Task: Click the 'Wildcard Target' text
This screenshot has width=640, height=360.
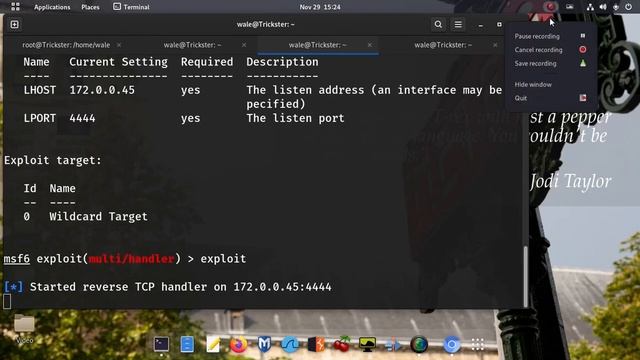Action: [x=98, y=216]
